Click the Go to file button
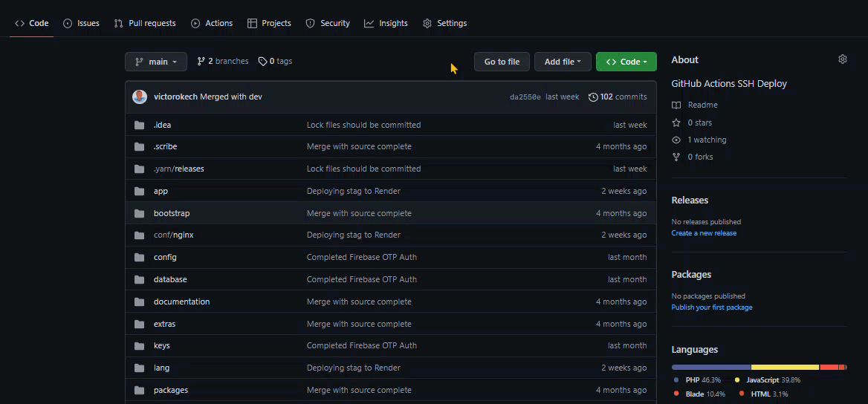 [x=502, y=62]
